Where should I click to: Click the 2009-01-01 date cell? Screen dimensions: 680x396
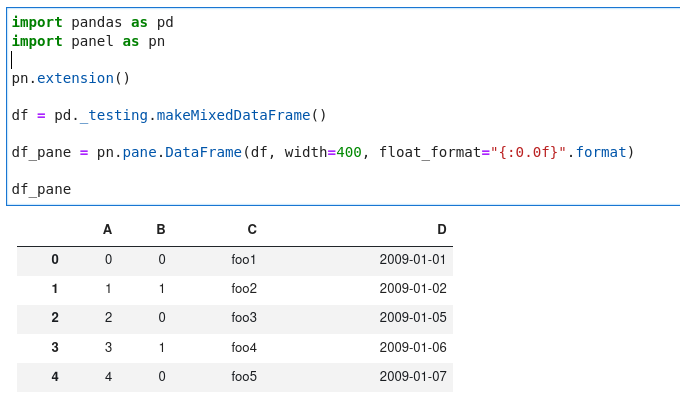tap(412, 259)
